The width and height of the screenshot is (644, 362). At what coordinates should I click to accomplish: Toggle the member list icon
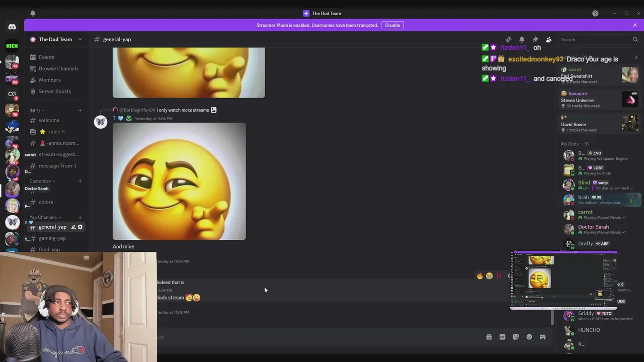pyautogui.click(x=549, y=40)
